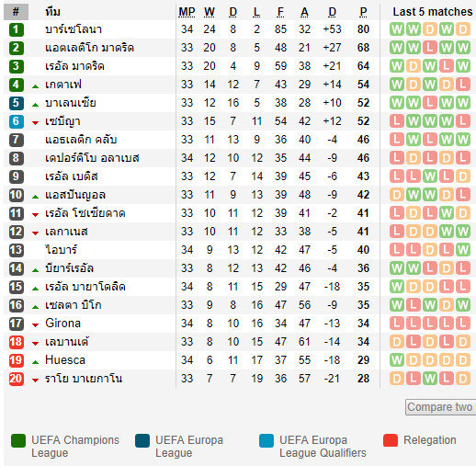Click the blue rank 5 badge
This screenshot has height=466, width=476.
17,103
